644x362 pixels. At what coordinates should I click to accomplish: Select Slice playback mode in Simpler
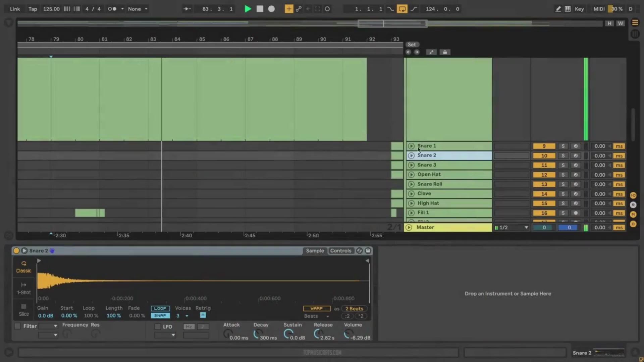pos(23,310)
